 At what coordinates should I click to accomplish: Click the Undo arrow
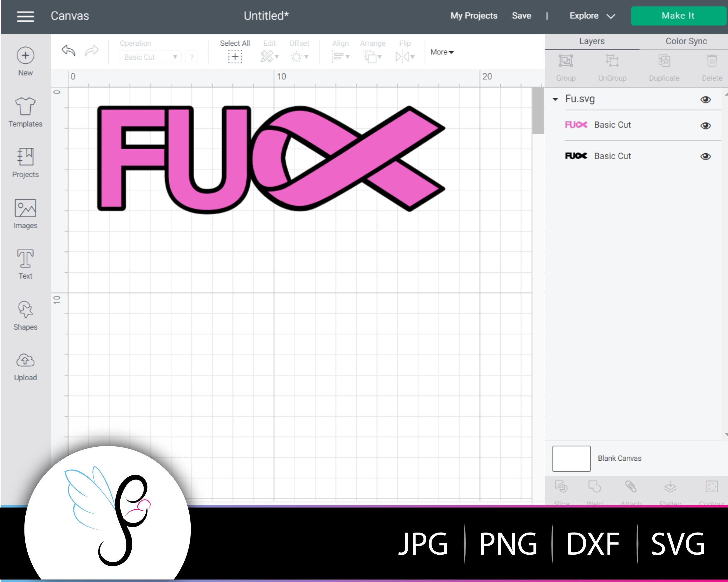coord(68,51)
